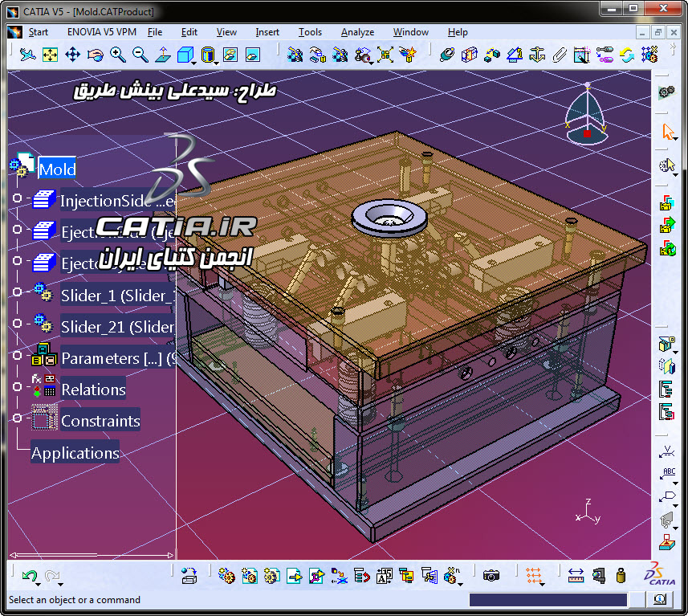The width and height of the screenshot is (688, 616).
Task: Open the Analyze menu
Action: (357, 32)
